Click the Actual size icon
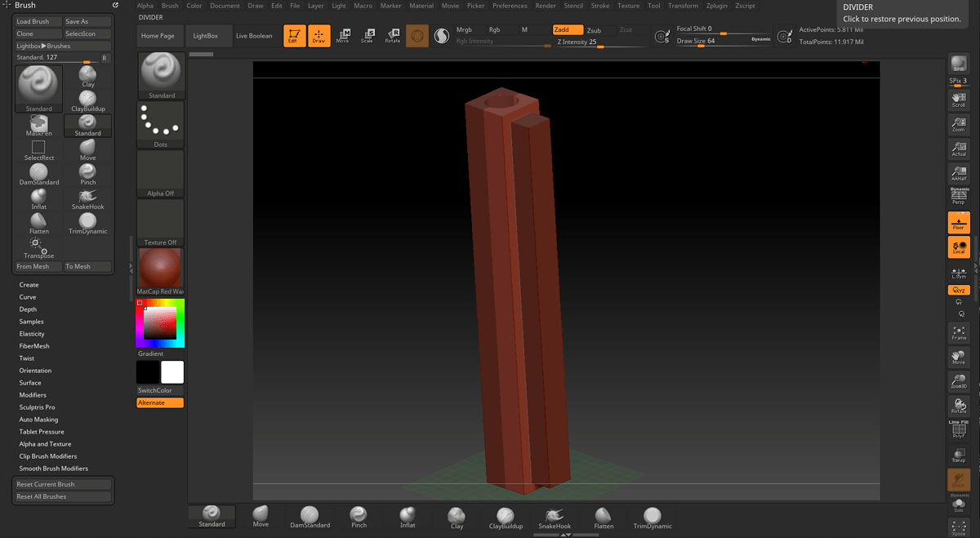Viewport: 980px width, 538px height. point(959,149)
